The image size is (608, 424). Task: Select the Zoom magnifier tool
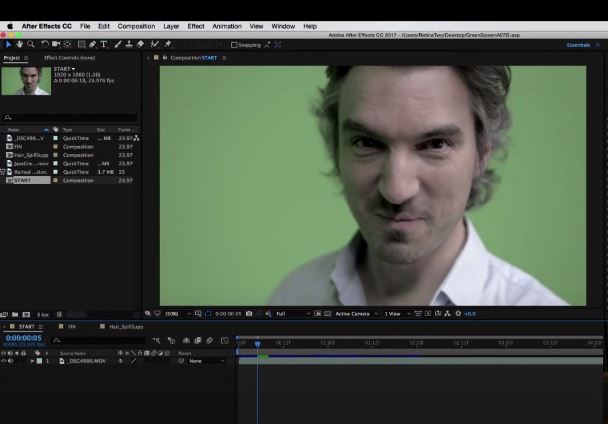pyautogui.click(x=31, y=44)
